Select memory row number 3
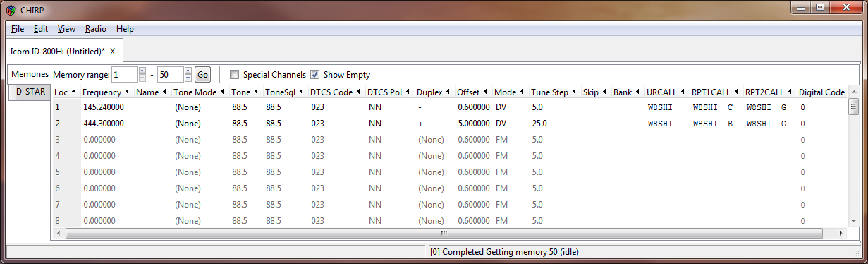Image resolution: width=868 pixels, height=264 pixels. [x=58, y=140]
